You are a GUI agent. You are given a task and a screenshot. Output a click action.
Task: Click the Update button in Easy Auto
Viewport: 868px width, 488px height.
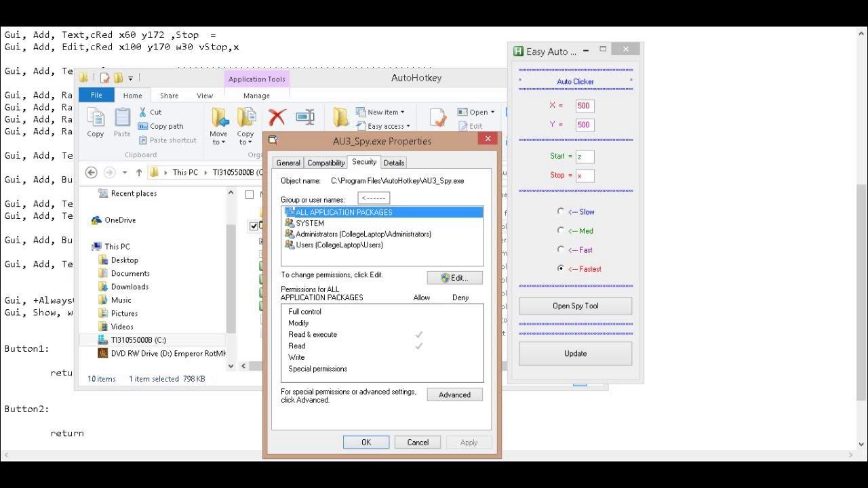tap(576, 354)
